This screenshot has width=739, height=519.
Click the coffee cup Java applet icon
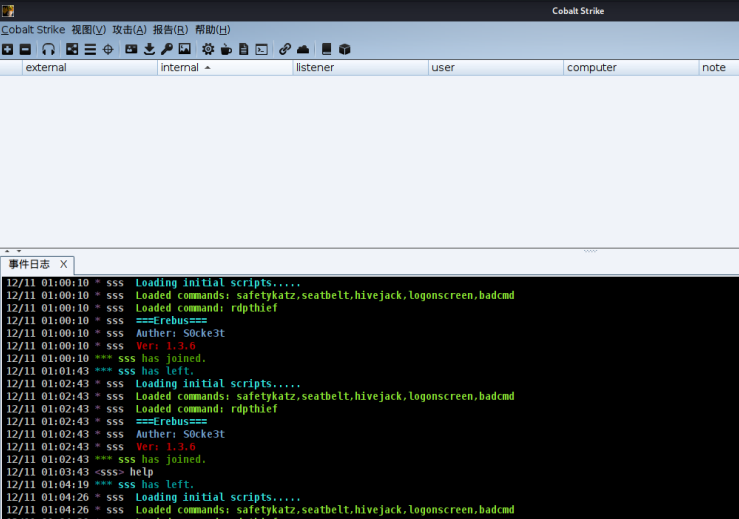pos(226,49)
